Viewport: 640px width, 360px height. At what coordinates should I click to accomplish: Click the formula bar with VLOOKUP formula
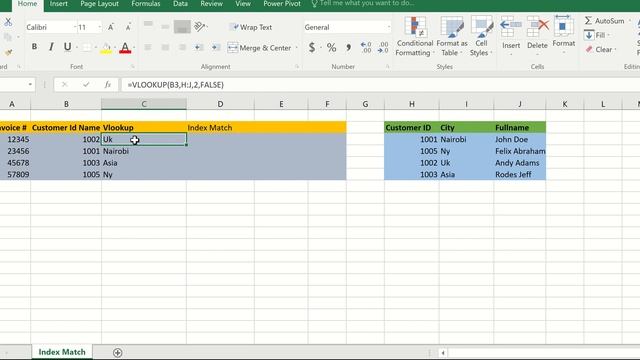[380, 84]
